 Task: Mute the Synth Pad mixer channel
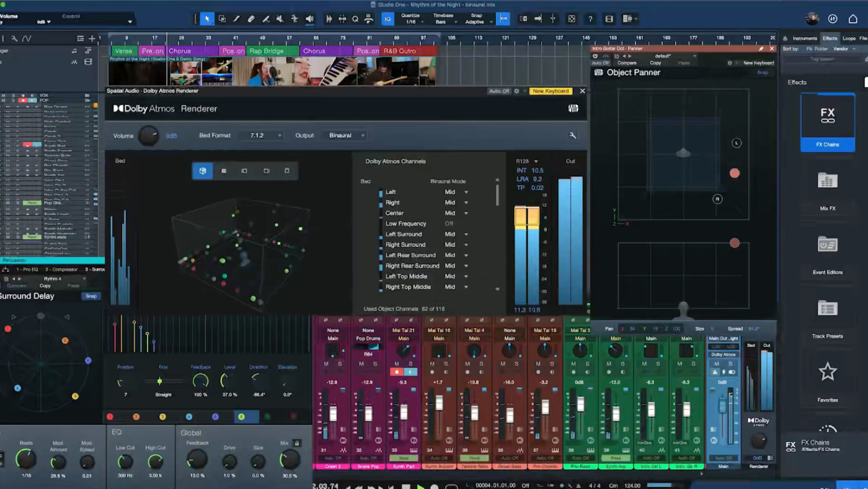[x=397, y=364]
